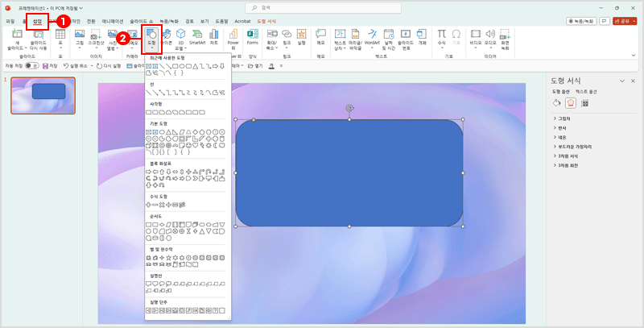Image resolution: width=644 pixels, height=328 pixels.
Task: Toggle the 자동 저장 (AutoSave) switch
Action: tap(31, 65)
